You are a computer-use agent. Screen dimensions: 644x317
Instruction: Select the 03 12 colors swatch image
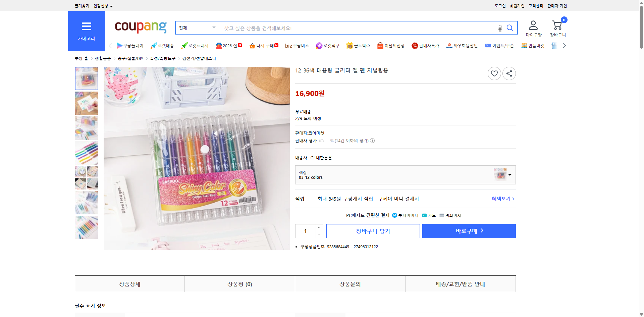[x=500, y=174]
